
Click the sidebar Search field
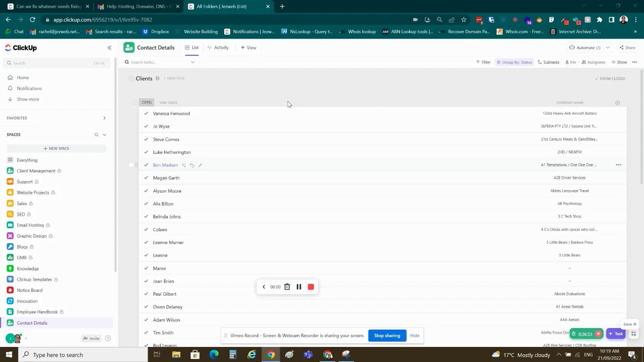point(57,63)
